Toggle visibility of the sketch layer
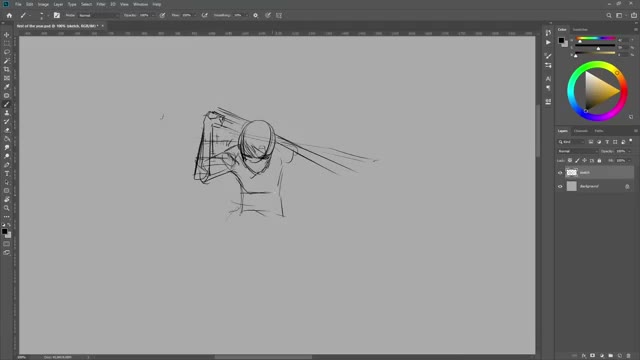 point(560,173)
